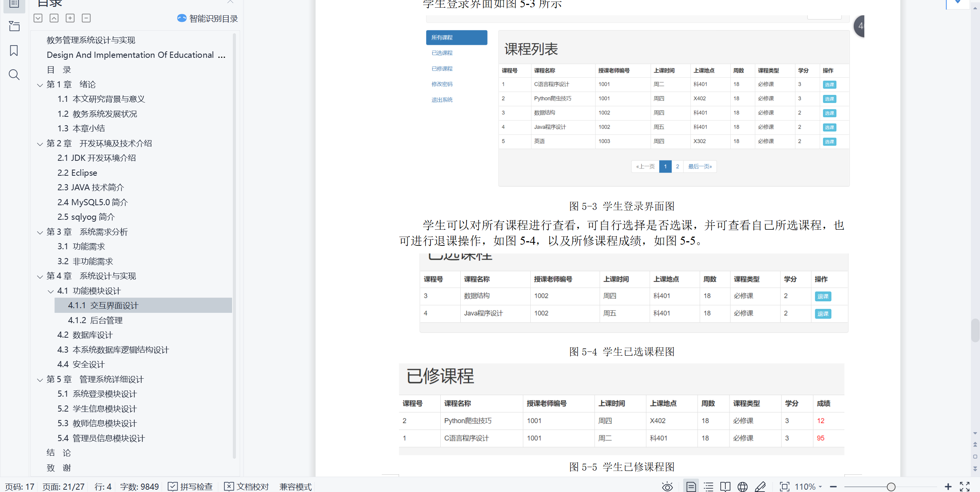This screenshot has width=980, height=492.
Task: Toggle document proofreading (文档校对)
Action: point(246,486)
